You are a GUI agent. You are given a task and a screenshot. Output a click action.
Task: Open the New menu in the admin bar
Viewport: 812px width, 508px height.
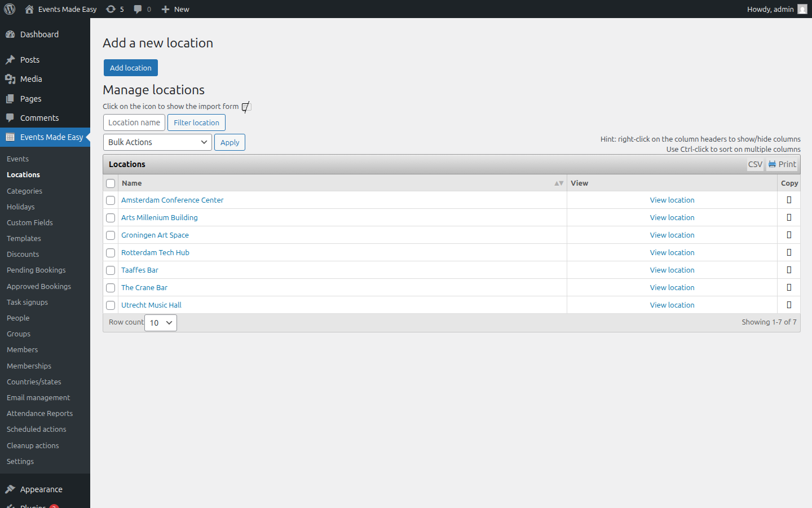tap(175, 9)
